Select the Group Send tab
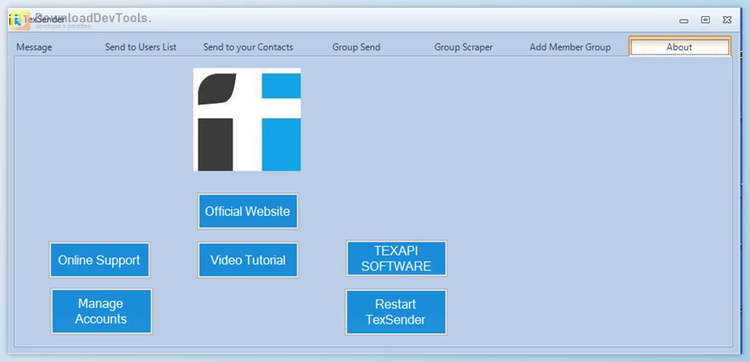 [x=356, y=47]
